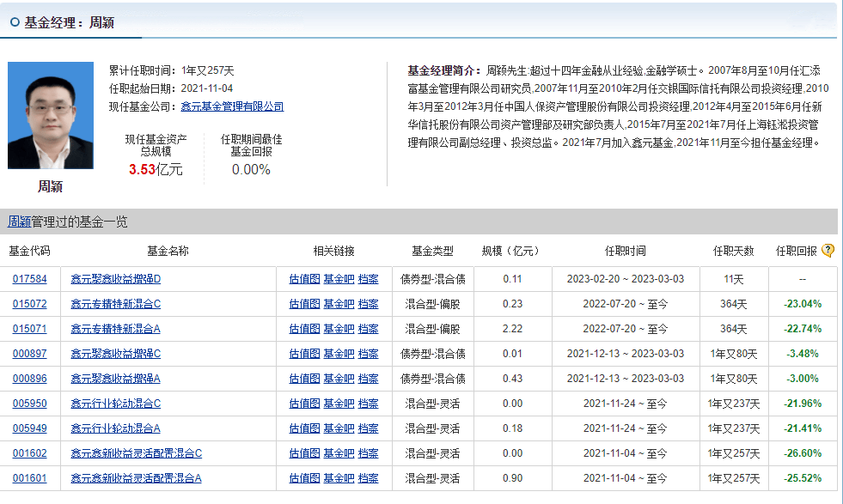Open the 鑫元聚鑫收益增强A fund link
The height and width of the screenshot is (504, 843).
115,379
